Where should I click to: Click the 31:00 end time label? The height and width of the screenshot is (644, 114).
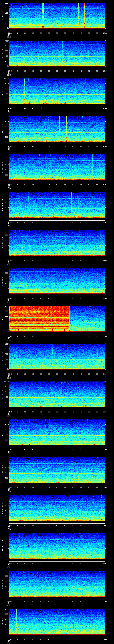[105, 639]
